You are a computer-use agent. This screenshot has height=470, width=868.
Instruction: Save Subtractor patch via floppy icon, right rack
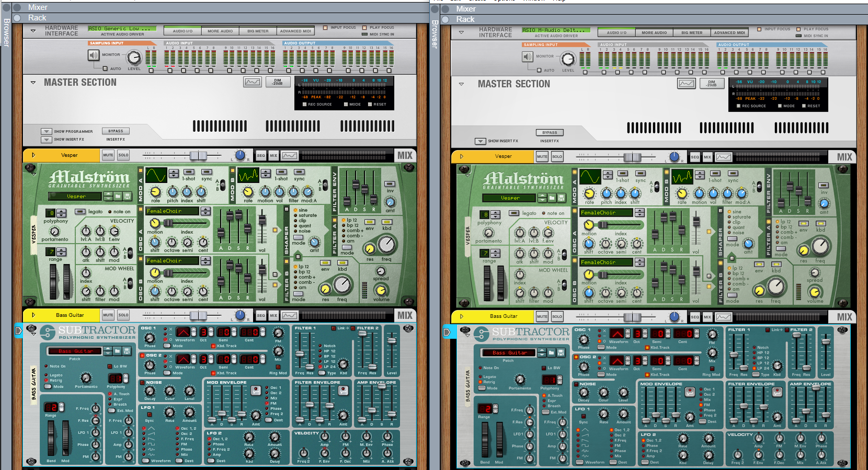coord(561,352)
